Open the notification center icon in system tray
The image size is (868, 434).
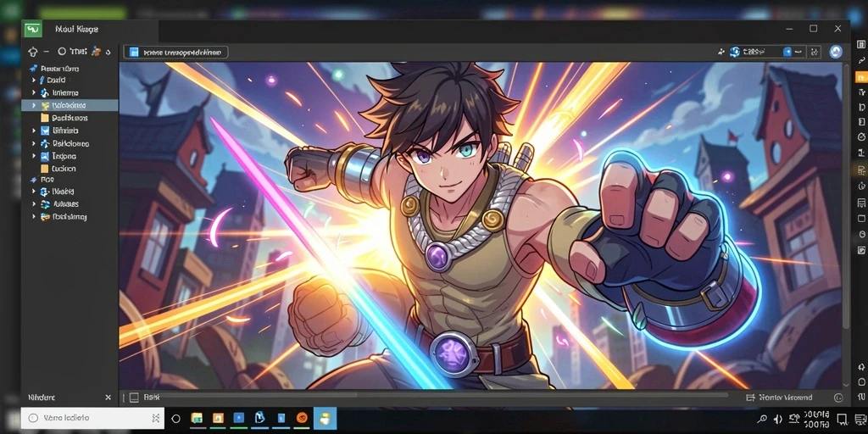(842, 419)
